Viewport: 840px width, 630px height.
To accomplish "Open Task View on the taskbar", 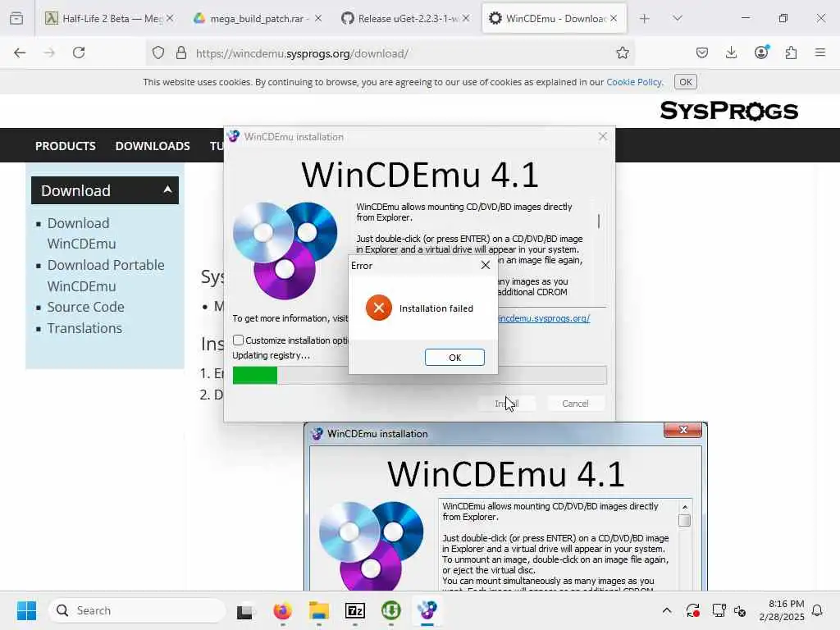I will [244, 610].
